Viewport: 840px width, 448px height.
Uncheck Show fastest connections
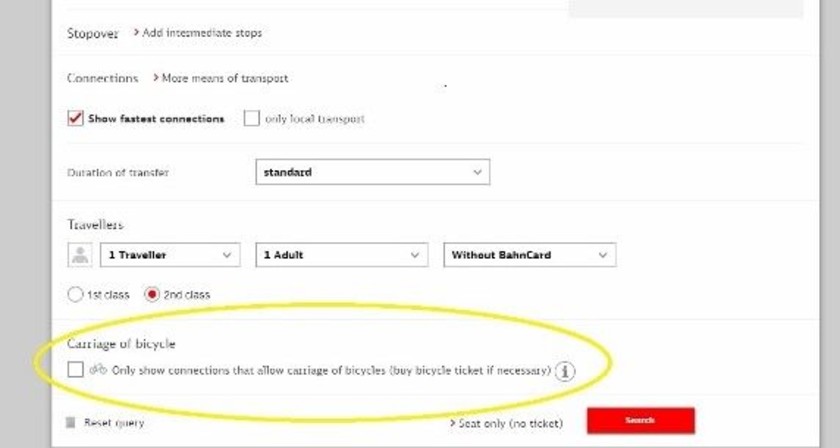[x=75, y=118]
